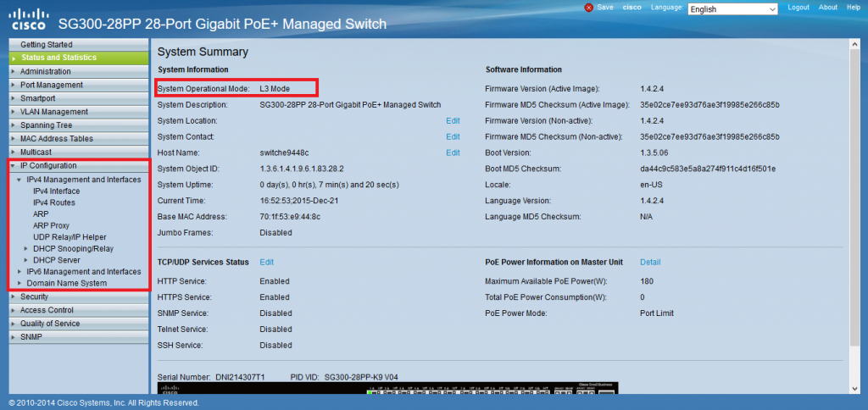
Task: Expand MAC Address Tables menu
Action: (x=79, y=138)
